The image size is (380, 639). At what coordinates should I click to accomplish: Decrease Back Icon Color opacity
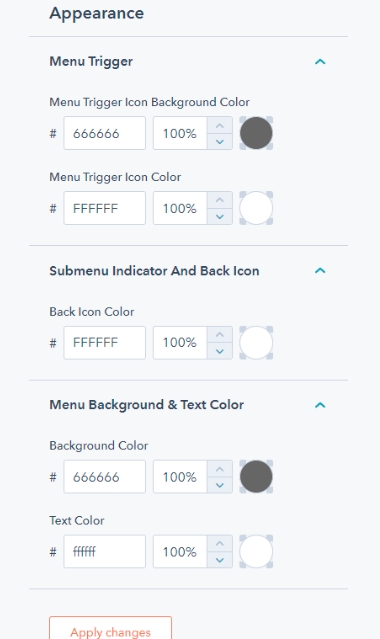(x=220, y=351)
